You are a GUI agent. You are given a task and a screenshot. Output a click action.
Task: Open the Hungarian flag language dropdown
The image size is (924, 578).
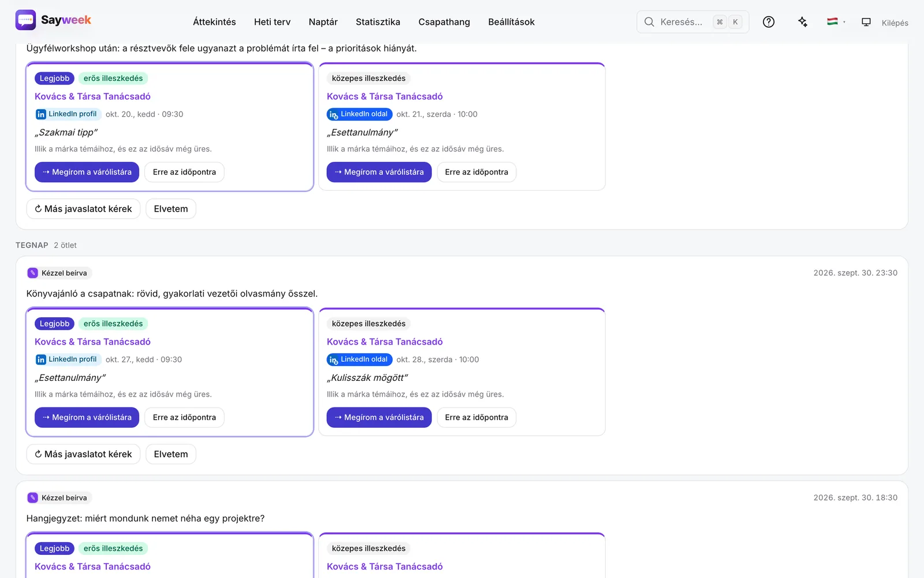pyautogui.click(x=836, y=22)
